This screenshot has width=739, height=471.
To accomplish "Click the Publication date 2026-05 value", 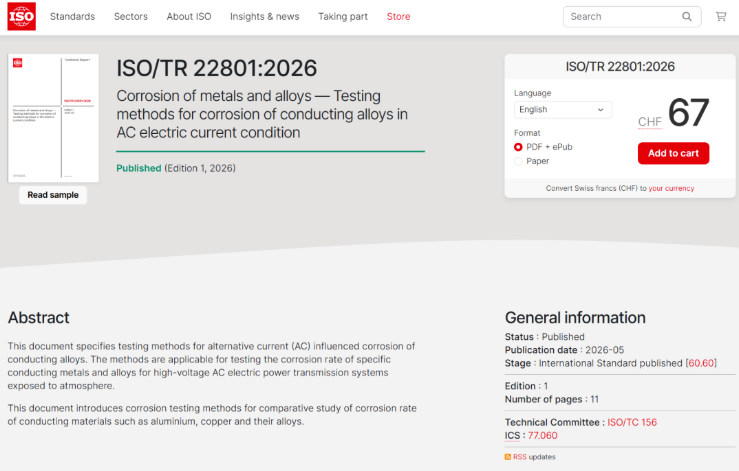I will [604, 350].
